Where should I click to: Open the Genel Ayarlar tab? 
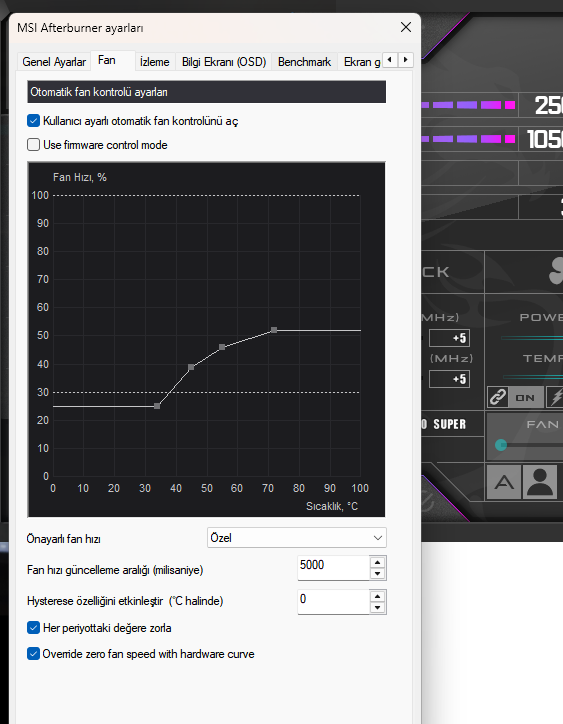[54, 62]
